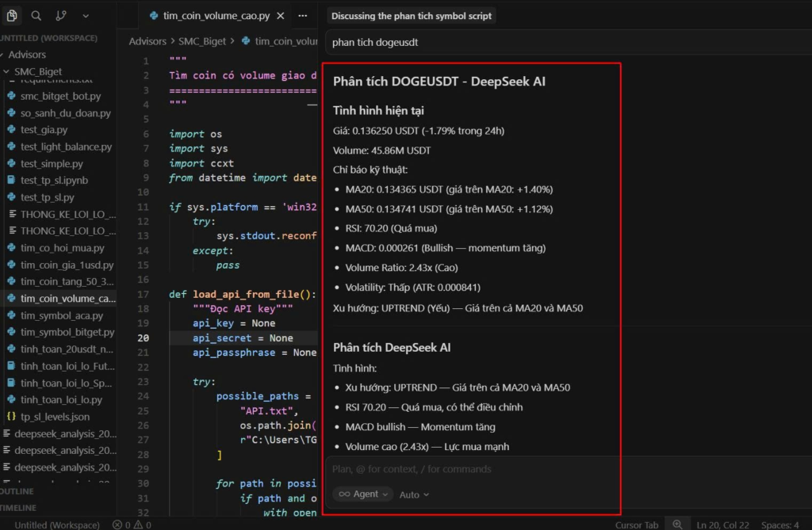812x530 pixels.
Task: Show additional activity bar views chevron
Action: 86,16
